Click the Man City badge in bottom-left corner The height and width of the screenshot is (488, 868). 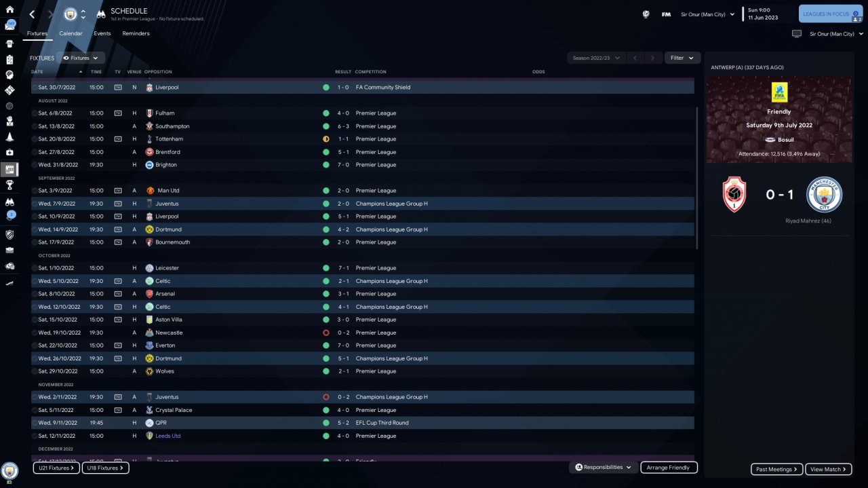[9, 470]
